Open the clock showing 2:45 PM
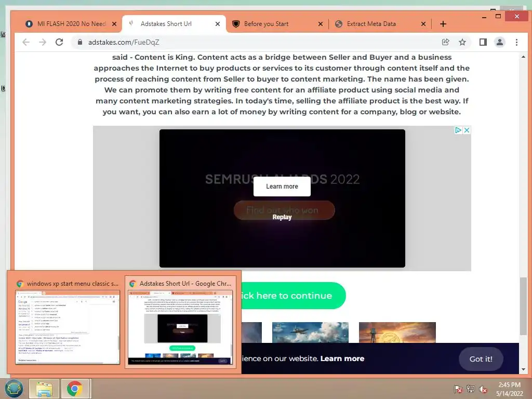The width and height of the screenshot is (532, 399). pyautogui.click(x=509, y=389)
